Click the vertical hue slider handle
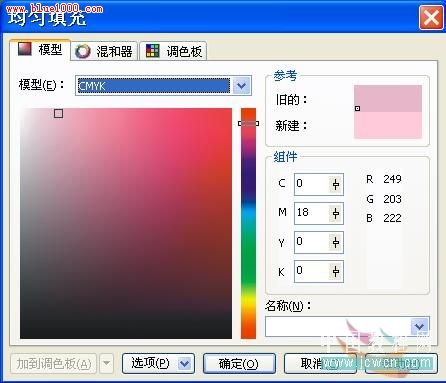The width and height of the screenshot is (446, 383). [248, 123]
